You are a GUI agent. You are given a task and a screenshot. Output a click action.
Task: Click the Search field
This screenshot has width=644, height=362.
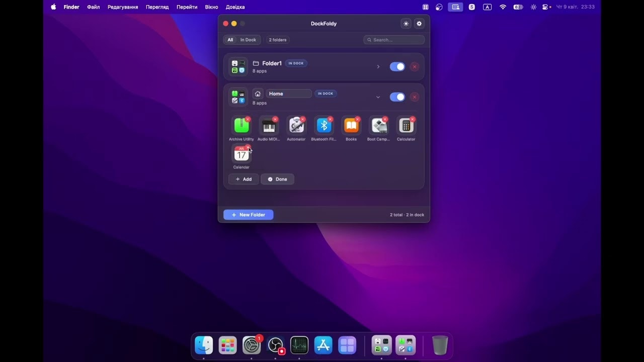coord(394,40)
